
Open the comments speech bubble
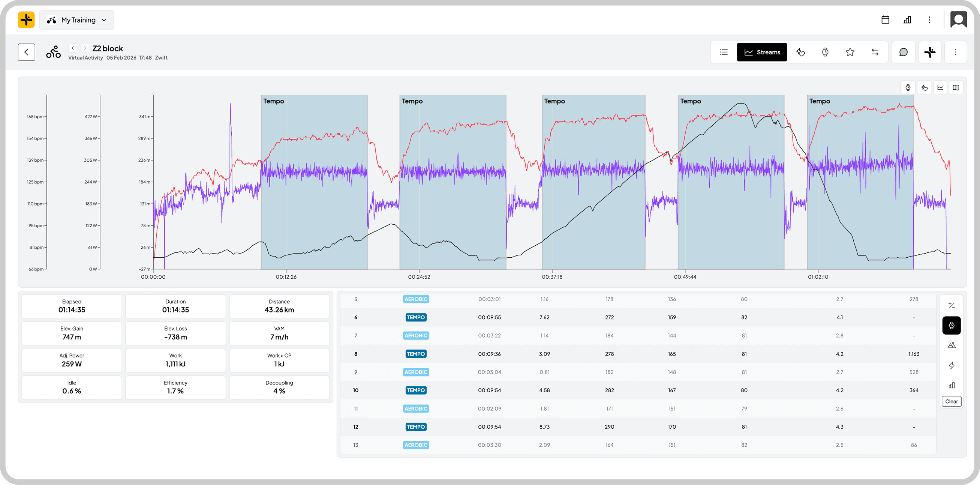903,52
